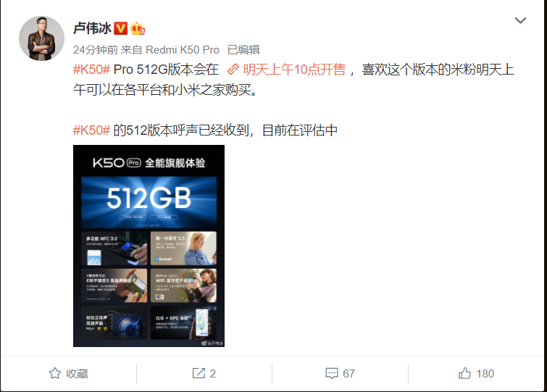Viewport: 547px width, 392px height.
Task: Open the repost count 2
Action: [x=213, y=373]
